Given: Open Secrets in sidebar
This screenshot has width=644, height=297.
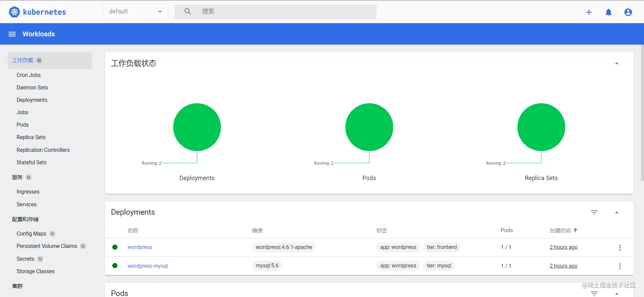Looking at the screenshot, I should click(x=25, y=259).
